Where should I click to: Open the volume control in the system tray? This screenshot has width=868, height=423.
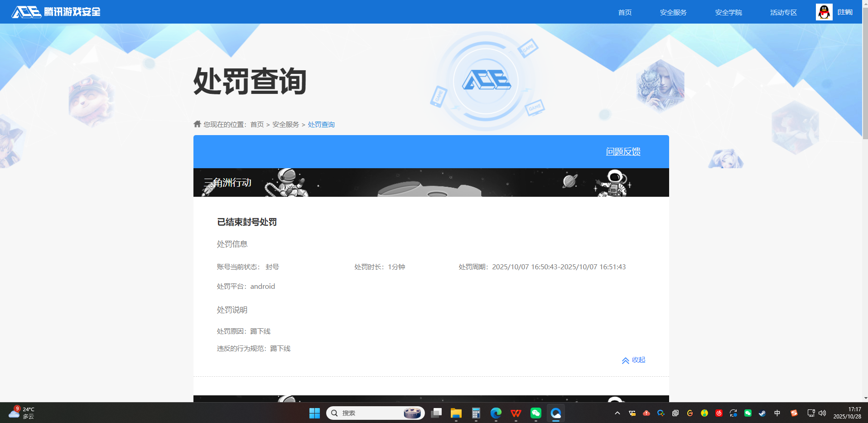point(821,413)
